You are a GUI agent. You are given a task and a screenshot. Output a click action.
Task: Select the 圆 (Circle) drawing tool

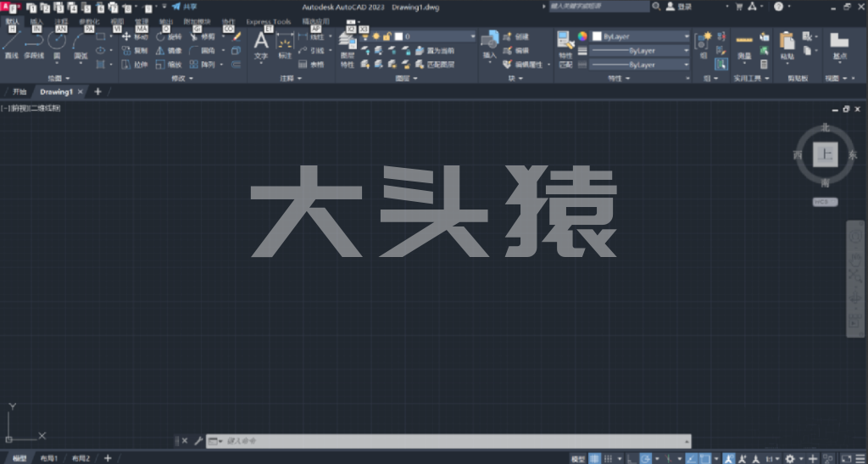[57, 44]
